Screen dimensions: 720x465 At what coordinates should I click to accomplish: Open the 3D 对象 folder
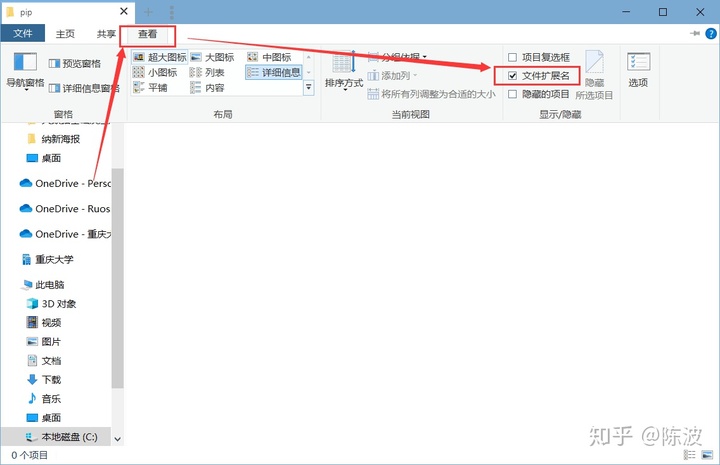pos(51,303)
